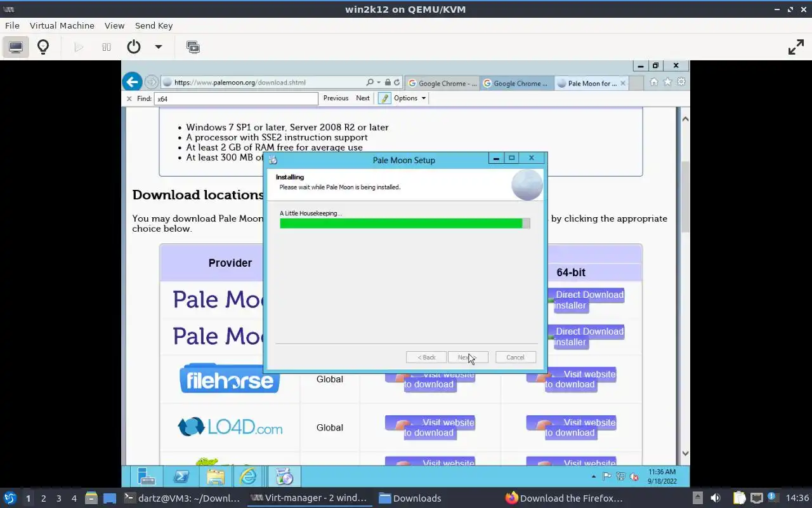The image size is (812, 508).
Task: Click the security lock icon in address bar
Action: point(388,82)
